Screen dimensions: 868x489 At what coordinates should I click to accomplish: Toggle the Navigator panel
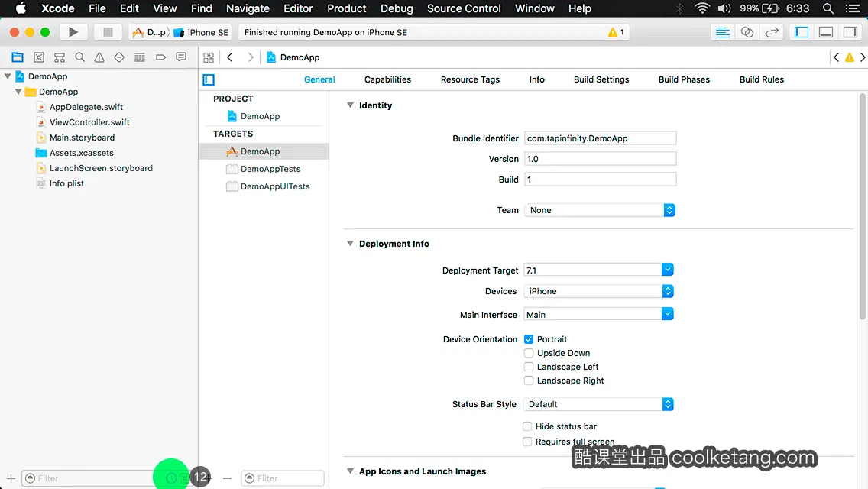[802, 32]
